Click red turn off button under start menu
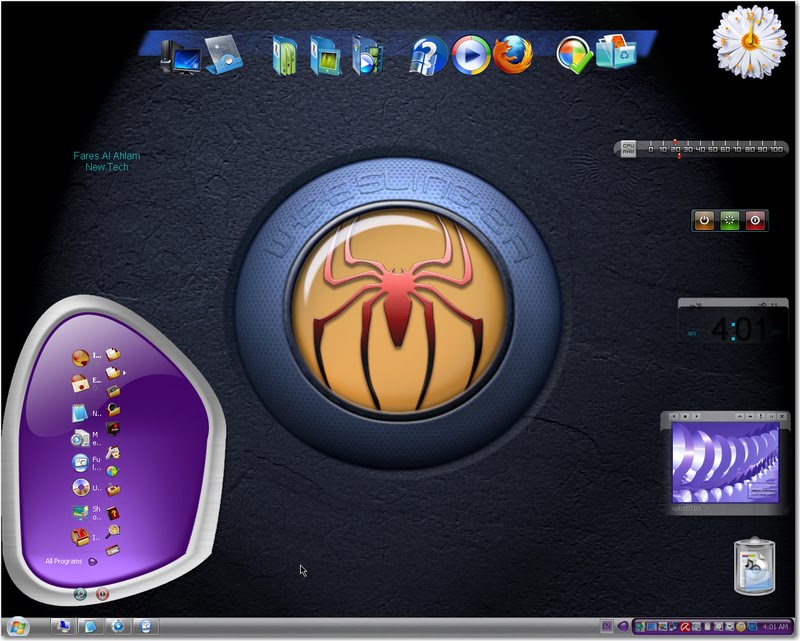Image resolution: width=800 pixels, height=641 pixels. [x=103, y=594]
